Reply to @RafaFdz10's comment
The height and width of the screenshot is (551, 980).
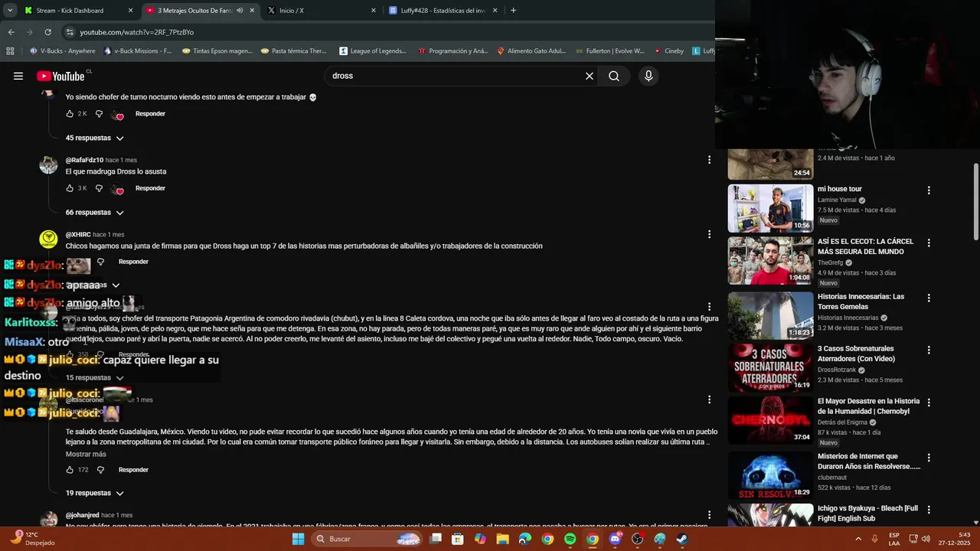[x=150, y=188]
